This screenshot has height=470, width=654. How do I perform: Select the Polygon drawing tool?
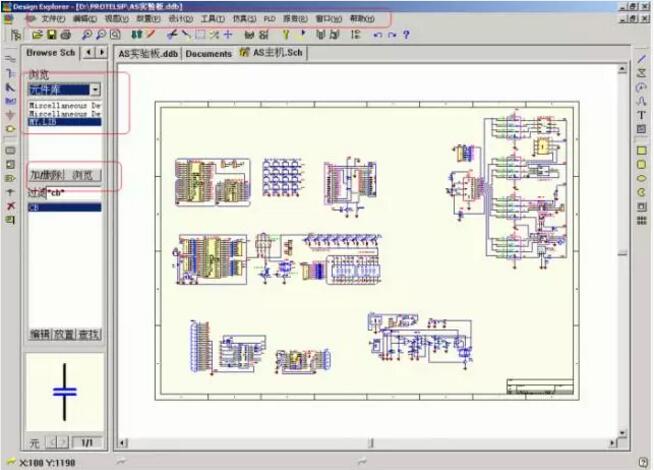coord(641,74)
